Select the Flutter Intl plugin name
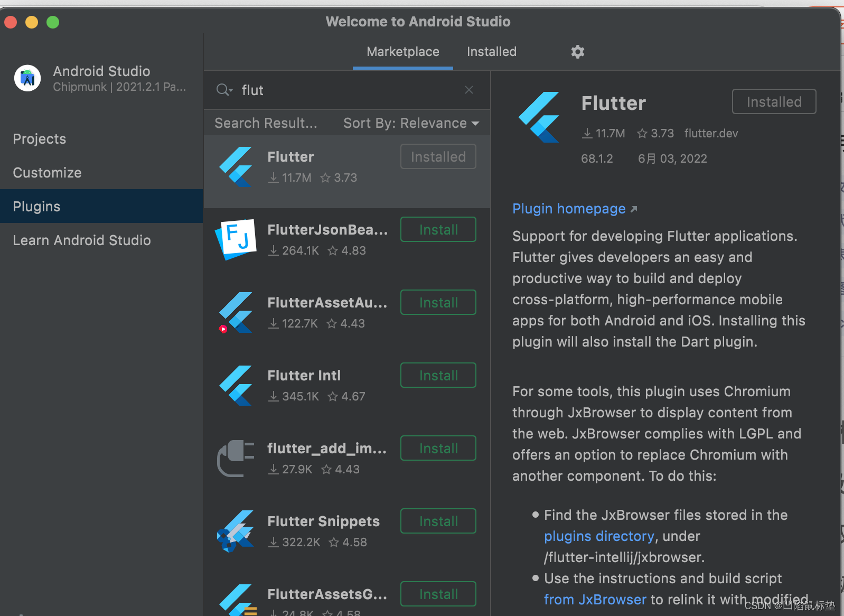 click(x=304, y=376)
